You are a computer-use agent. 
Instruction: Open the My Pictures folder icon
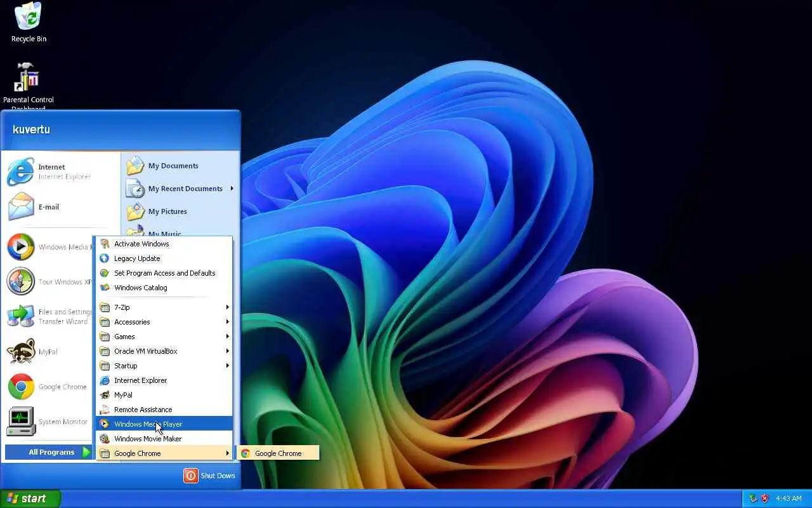point(135,211)
